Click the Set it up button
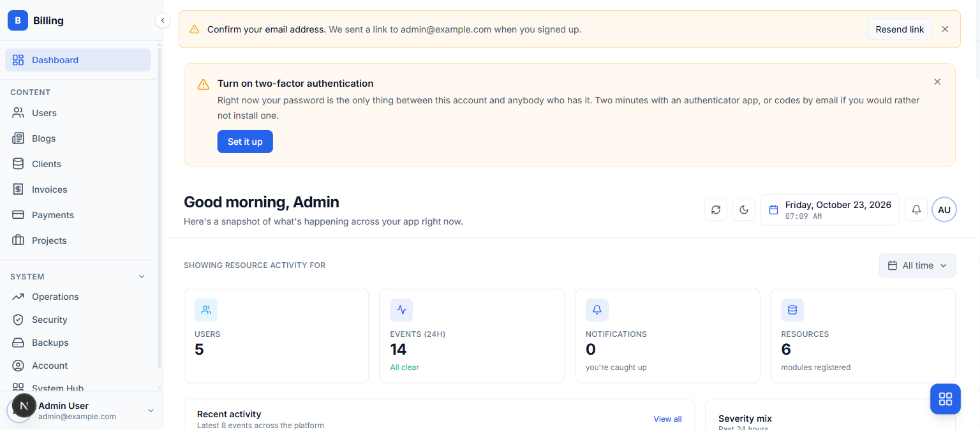 (x=245, y=142)
